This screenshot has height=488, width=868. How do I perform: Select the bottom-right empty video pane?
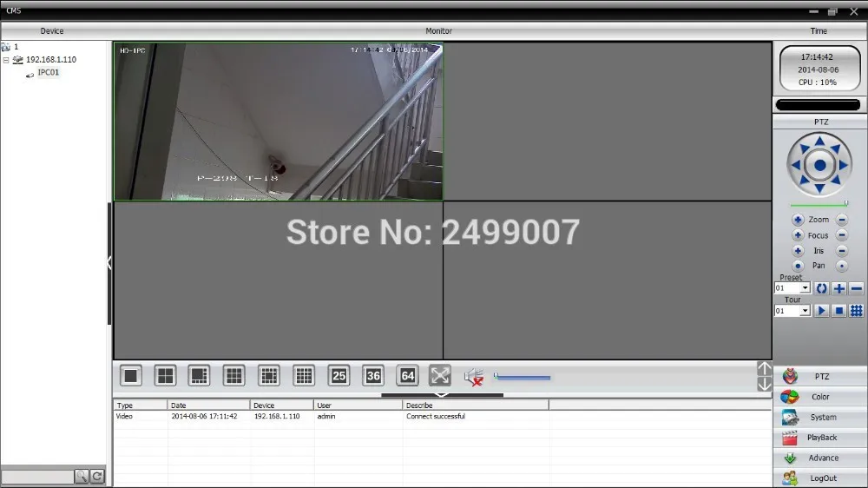(x=608, y=280)
